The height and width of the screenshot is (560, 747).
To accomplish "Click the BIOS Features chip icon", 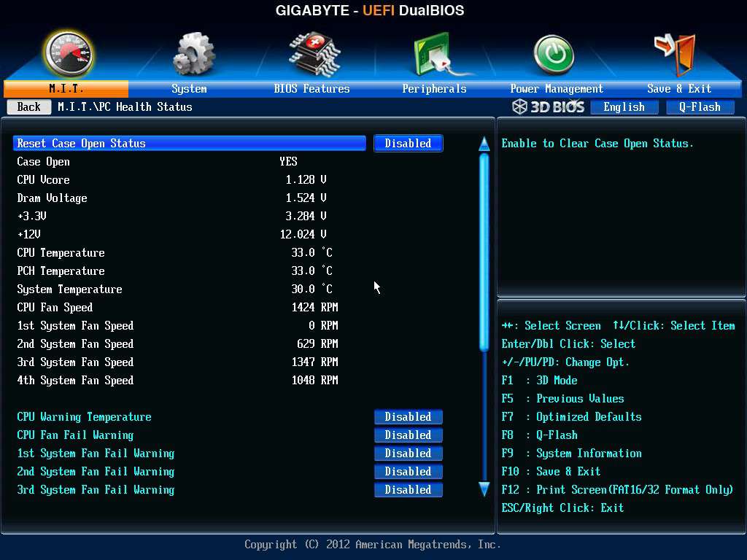I will pyautogui.click(x=314, y=54).
